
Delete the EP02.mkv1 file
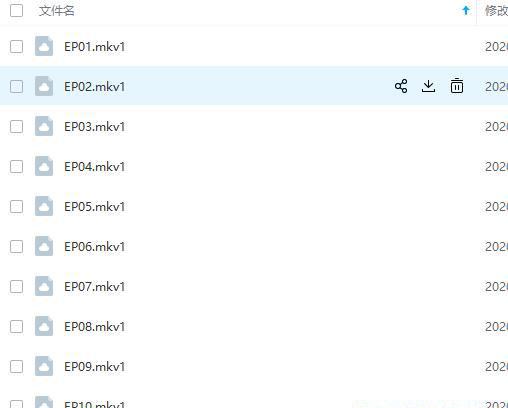coord(457,86)
